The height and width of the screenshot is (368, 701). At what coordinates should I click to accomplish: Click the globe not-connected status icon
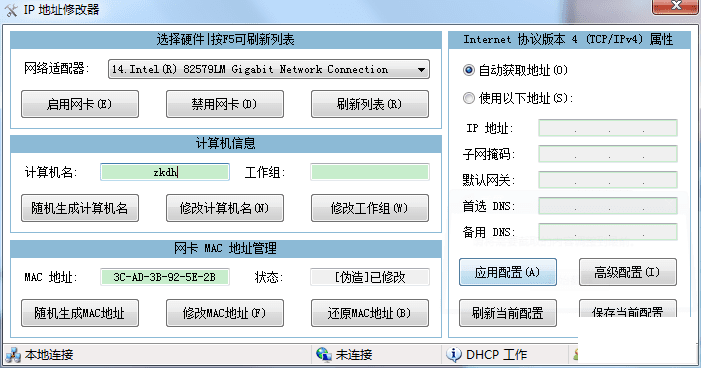[323, 355]
